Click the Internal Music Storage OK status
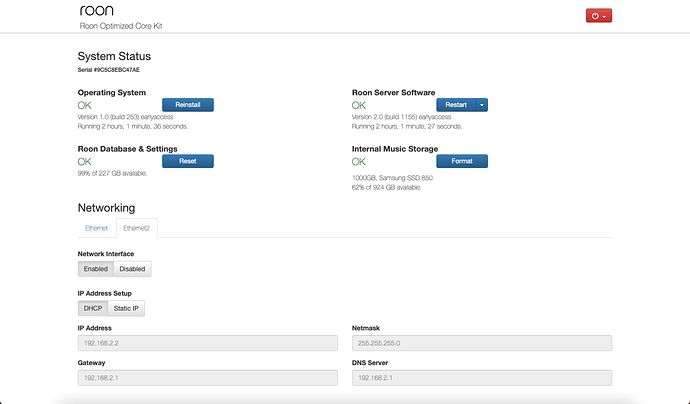 359,162
